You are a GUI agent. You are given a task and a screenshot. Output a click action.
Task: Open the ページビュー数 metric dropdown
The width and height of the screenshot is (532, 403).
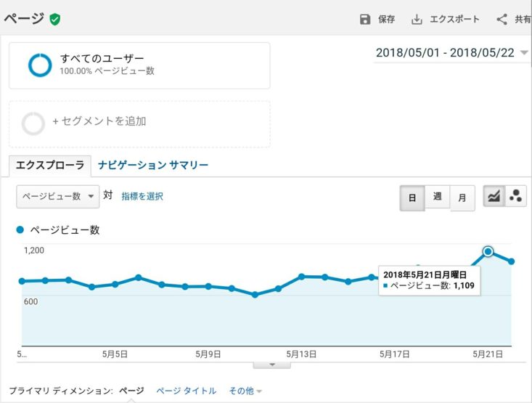coord(57,196)
